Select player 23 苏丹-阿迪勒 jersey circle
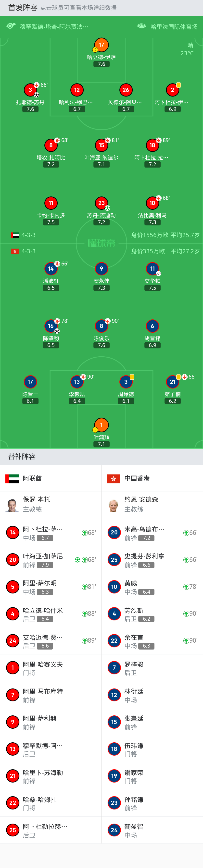Viewport: 203px width, 868px height. tap(101, 203)
